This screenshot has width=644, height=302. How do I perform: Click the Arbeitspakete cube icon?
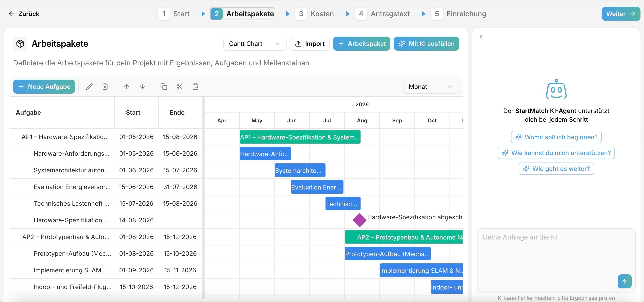click(20, 44)
